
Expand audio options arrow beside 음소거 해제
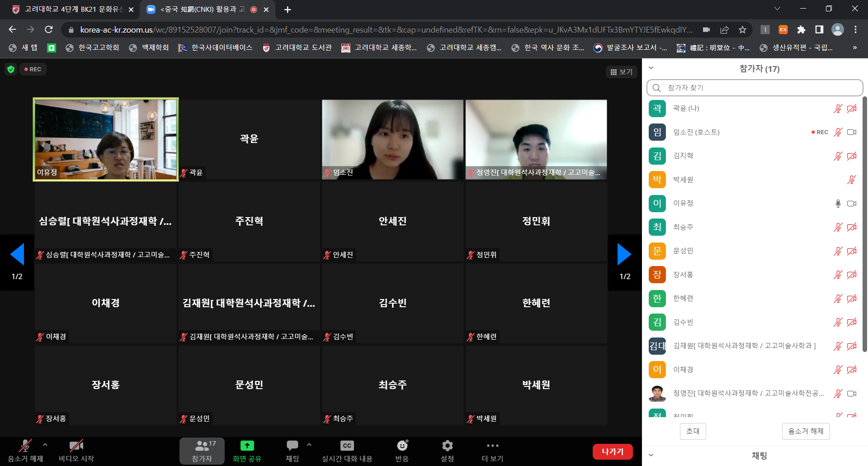coord(45,445)
